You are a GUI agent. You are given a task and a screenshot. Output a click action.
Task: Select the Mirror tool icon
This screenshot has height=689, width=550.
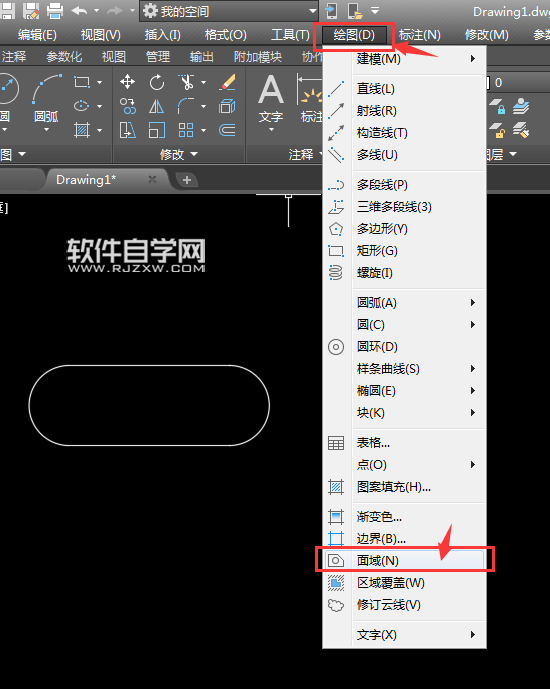[x=156, y=106]
